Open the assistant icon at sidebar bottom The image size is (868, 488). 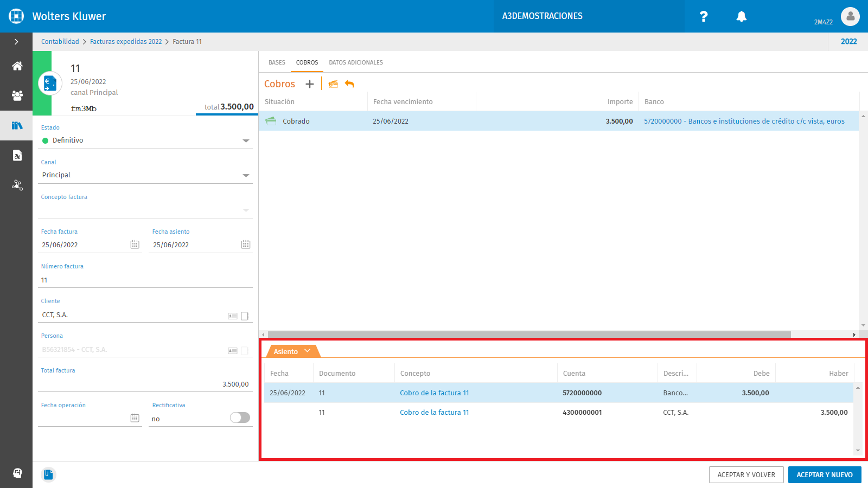(x=17, y=473)
